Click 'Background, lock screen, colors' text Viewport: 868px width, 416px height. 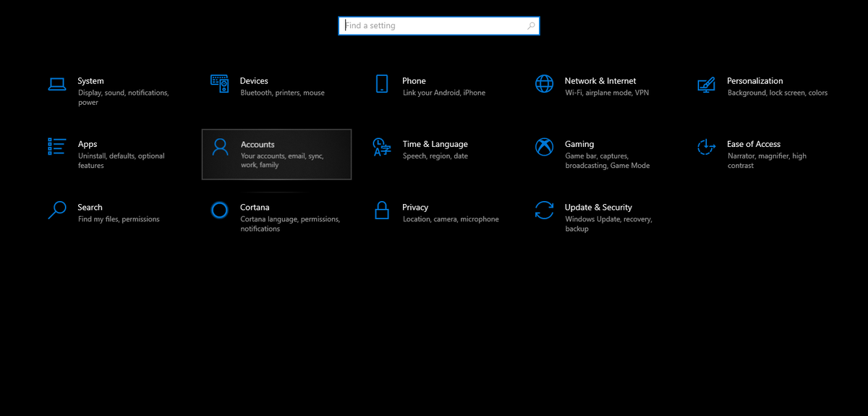778,93
